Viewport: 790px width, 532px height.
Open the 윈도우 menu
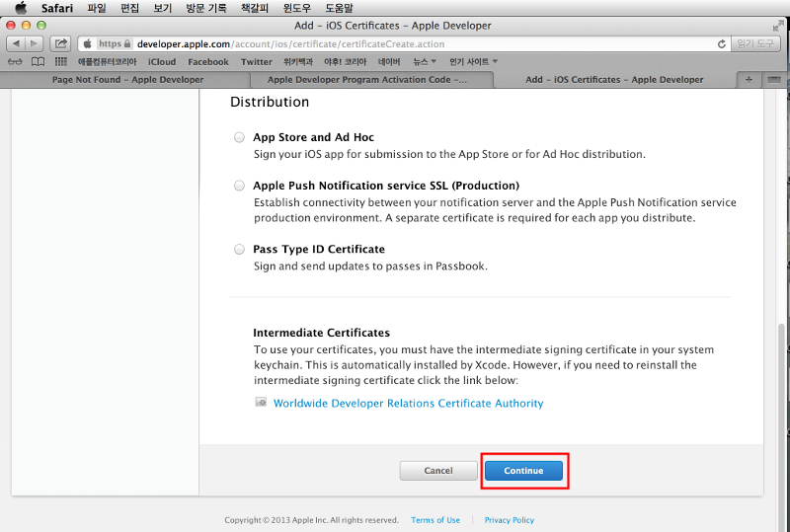(x=297, y=8)
